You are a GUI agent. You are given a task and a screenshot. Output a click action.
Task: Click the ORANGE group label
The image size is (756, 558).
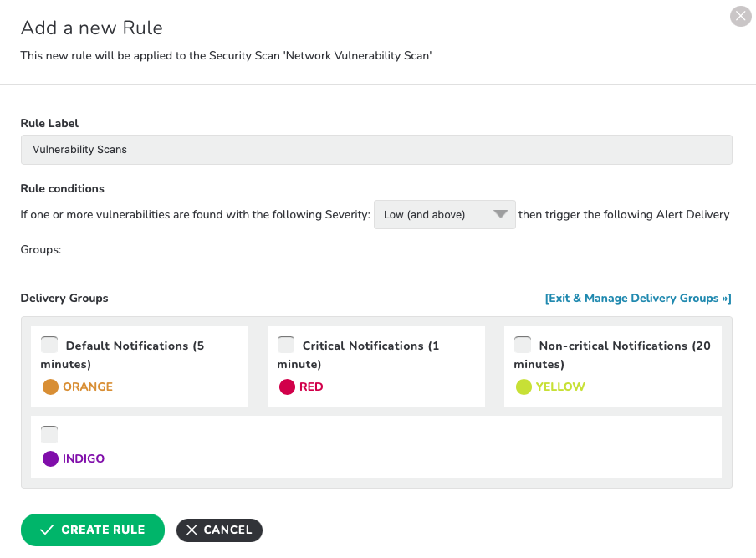[x=88, y=387]
